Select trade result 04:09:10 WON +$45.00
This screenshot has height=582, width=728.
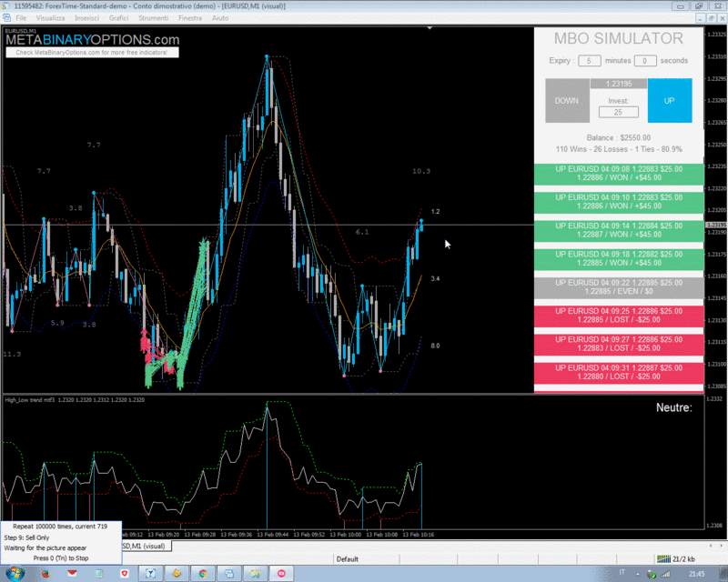(x=619, y=202)
